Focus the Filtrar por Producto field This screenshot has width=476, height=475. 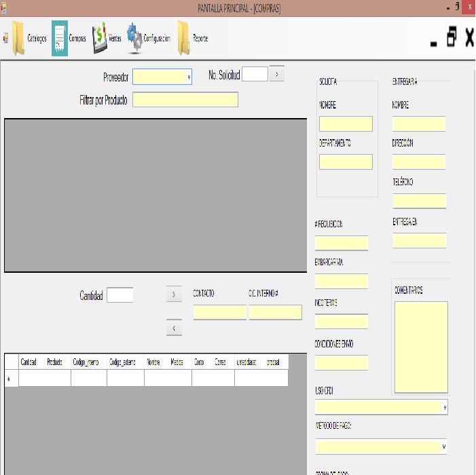click(185, 100)
